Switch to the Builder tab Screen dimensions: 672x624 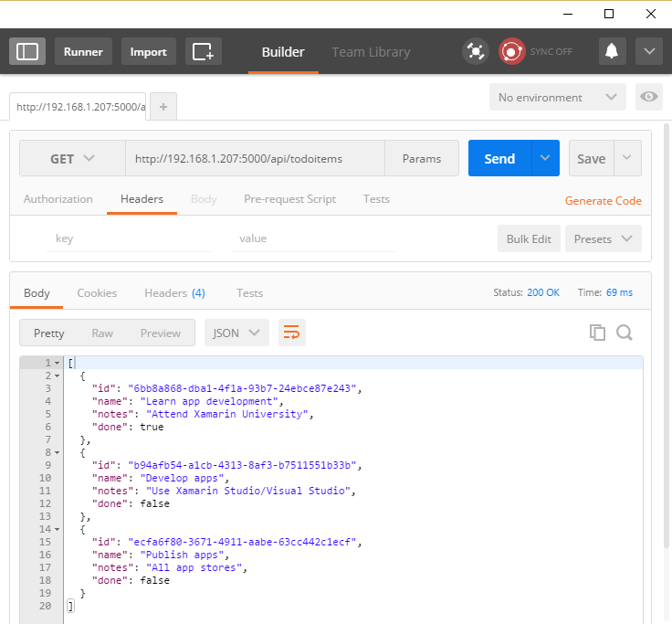[x=283, y=52]
